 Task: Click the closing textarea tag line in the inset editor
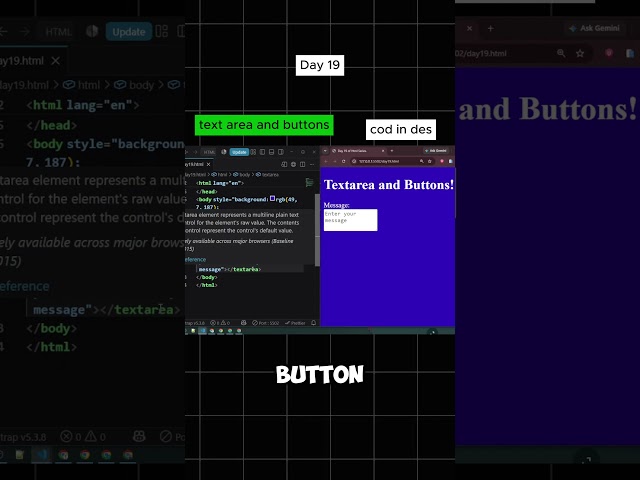pos(229,269)
